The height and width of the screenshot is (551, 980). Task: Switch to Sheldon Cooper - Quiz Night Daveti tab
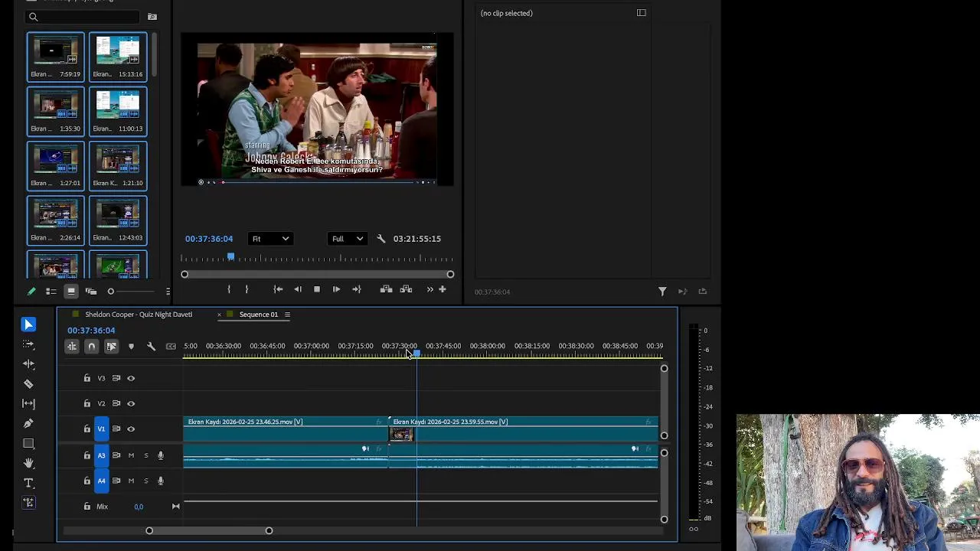[139, 315]
